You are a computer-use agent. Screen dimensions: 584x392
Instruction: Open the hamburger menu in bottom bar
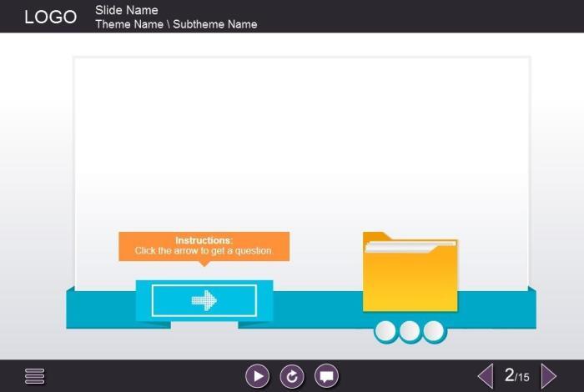[34, 376]
